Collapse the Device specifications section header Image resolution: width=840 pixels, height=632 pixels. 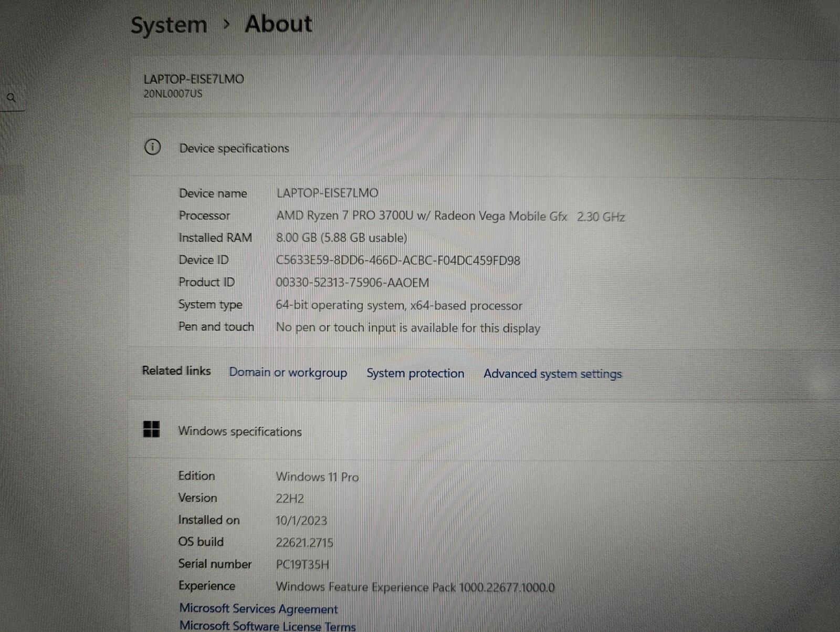pyautogui.click(x=483, y=148)
